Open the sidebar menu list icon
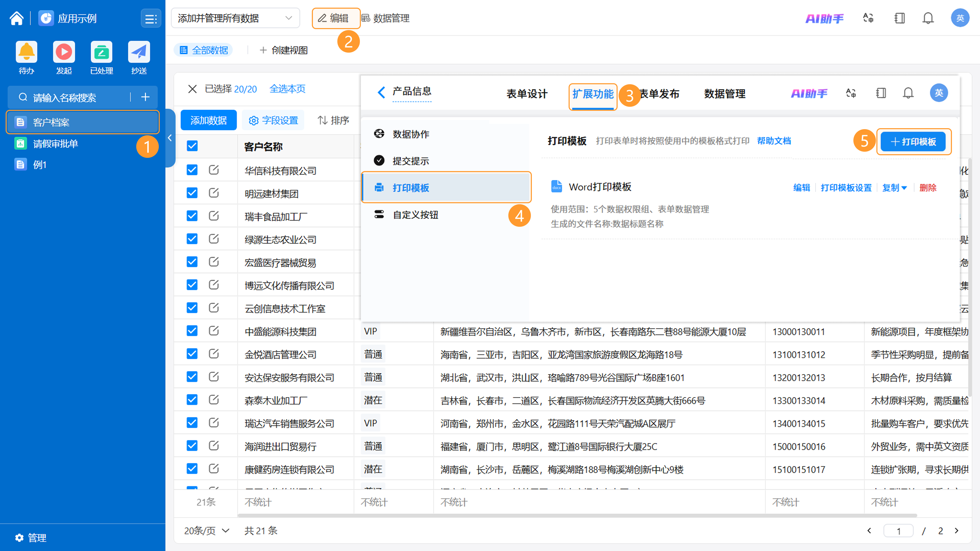The image size is (980, 551). point(151,18)
